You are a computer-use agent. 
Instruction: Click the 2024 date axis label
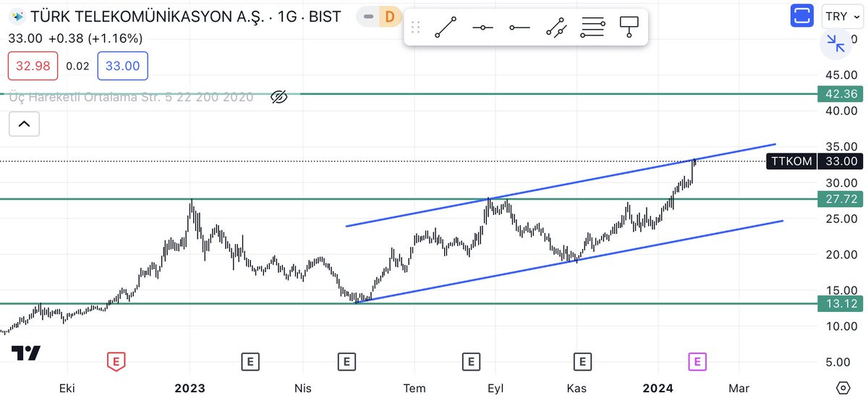pyautogui.click(x=657, y=388)
